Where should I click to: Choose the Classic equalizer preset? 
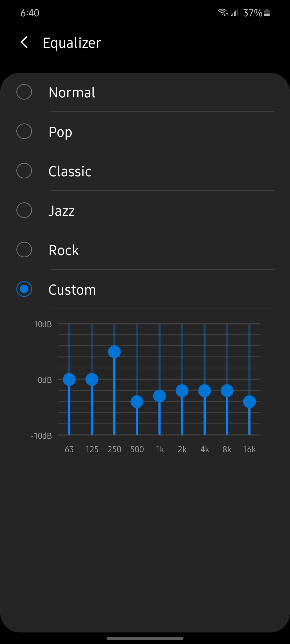pyautogui.click(x=24, y=171)
